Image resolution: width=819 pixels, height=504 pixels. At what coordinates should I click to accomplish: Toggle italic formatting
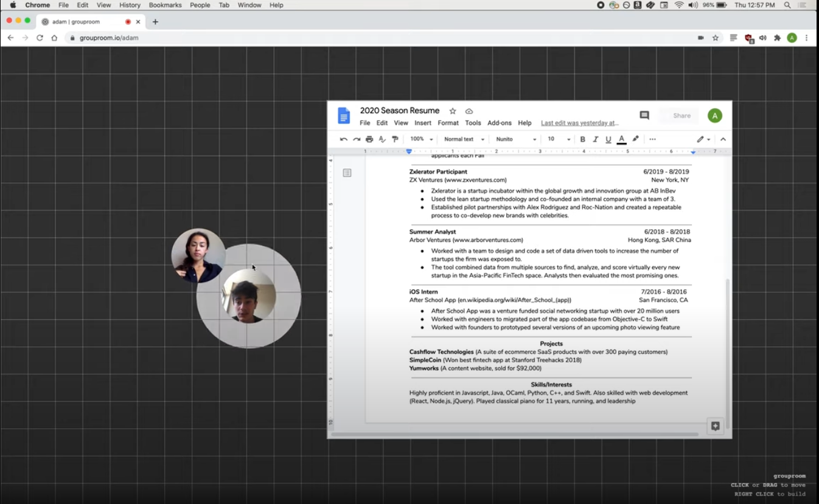click(x=595, y=139)
